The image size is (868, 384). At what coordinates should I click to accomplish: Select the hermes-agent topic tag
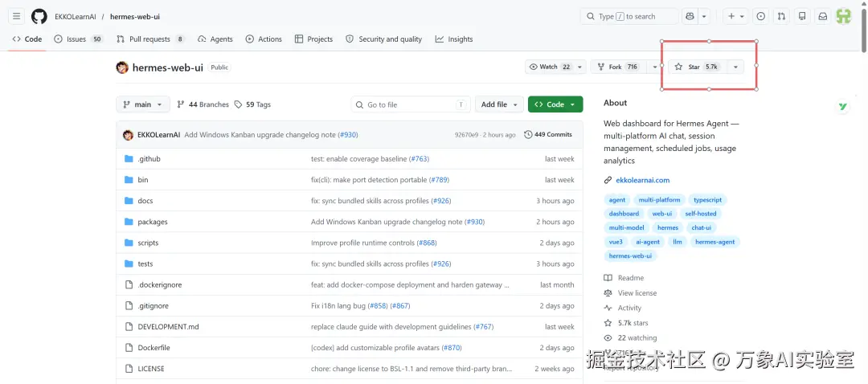coord(715,242)
